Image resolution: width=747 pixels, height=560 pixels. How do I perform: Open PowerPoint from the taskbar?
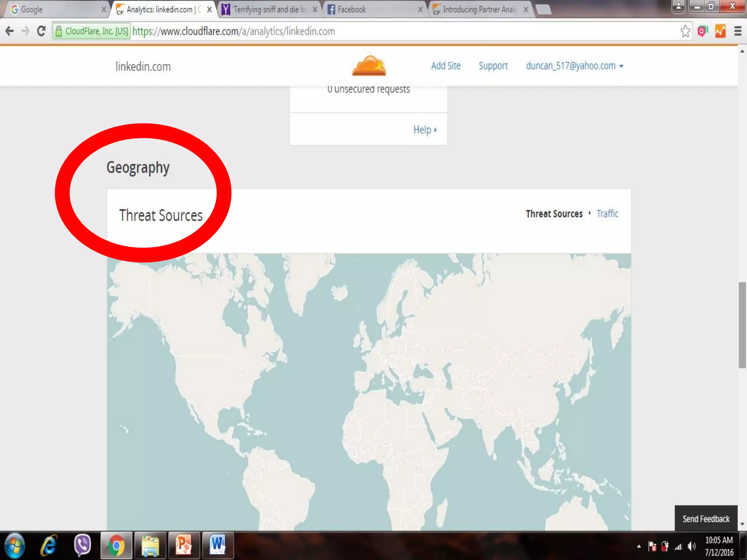click(183, 546)
